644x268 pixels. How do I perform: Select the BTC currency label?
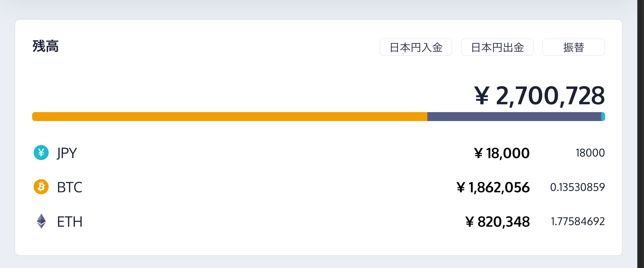[x=70, y=187]
